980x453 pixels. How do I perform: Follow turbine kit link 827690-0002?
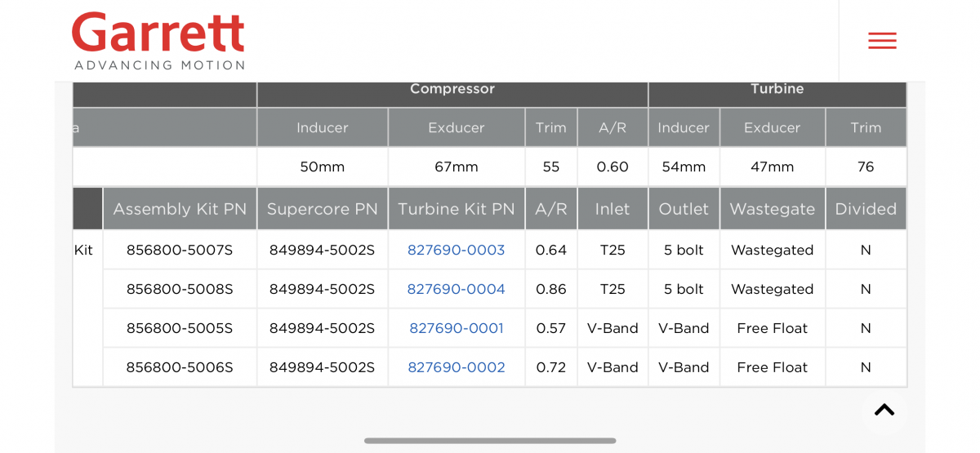(456, 368)
